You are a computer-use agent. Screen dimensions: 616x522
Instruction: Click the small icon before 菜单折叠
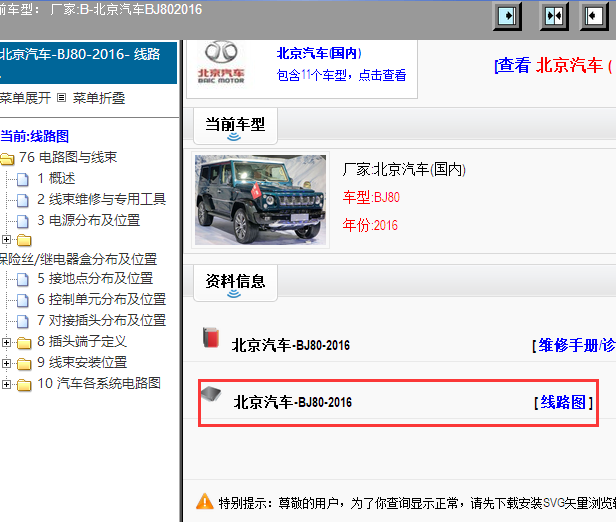[61, 97]
